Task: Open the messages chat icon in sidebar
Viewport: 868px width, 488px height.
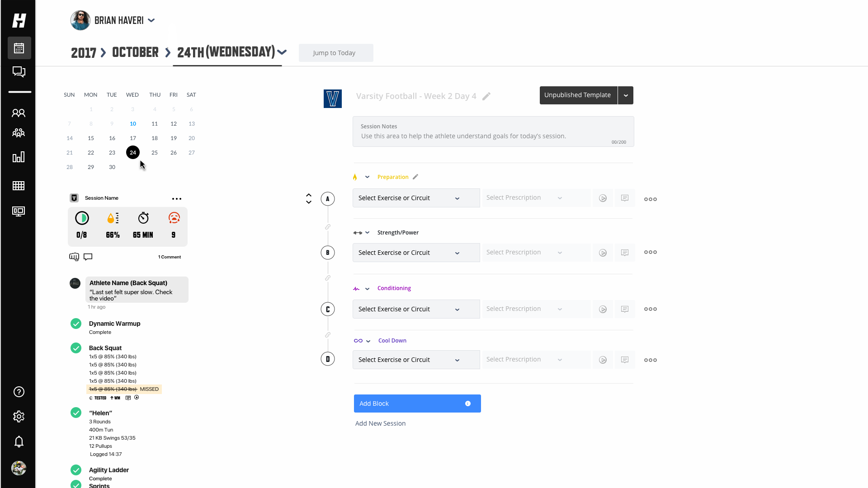Action: click(19, 72)
